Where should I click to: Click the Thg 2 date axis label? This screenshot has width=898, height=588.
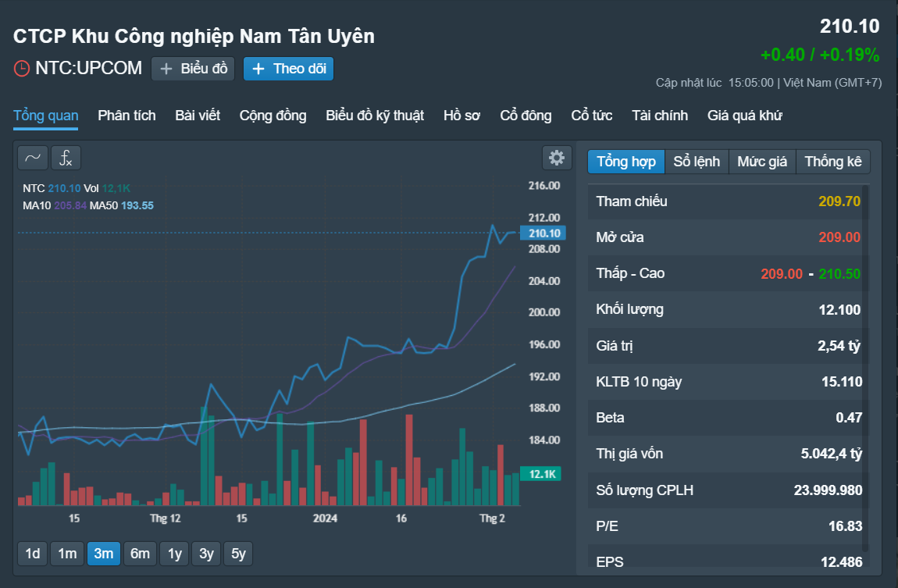point(492,519)
